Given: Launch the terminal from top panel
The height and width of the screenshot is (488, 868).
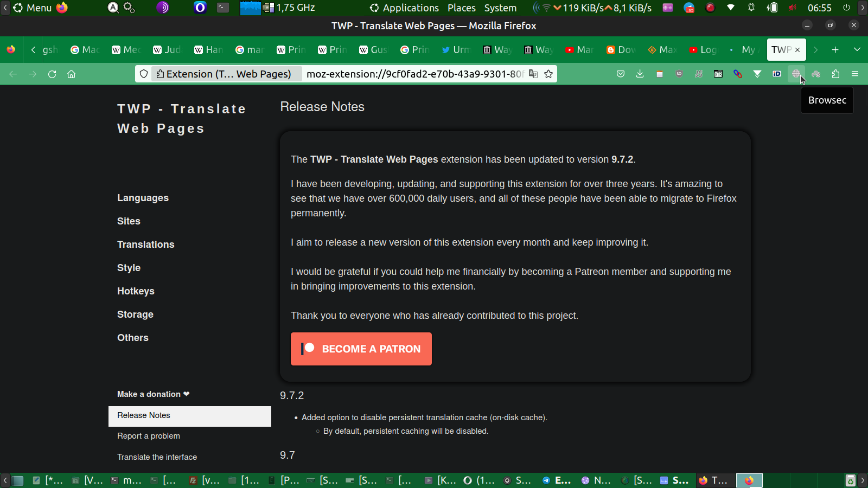Looking at the screenshot, I should coord(223,8).
